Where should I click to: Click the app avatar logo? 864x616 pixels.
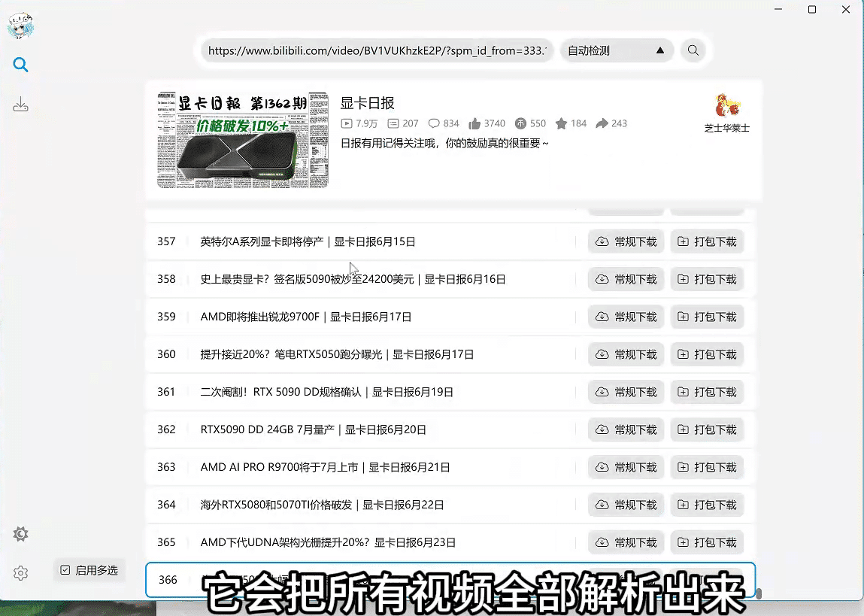tap(20, 26)
